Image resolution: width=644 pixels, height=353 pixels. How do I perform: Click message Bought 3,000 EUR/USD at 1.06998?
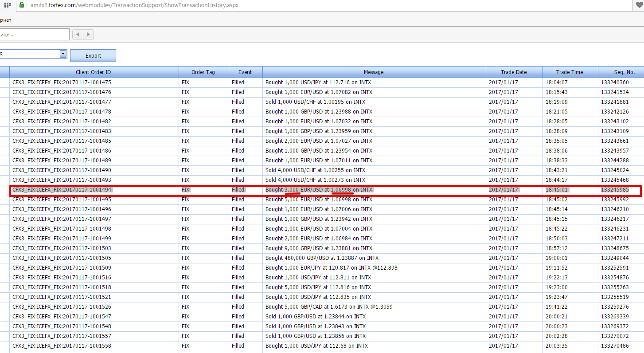tap(319, 190)
